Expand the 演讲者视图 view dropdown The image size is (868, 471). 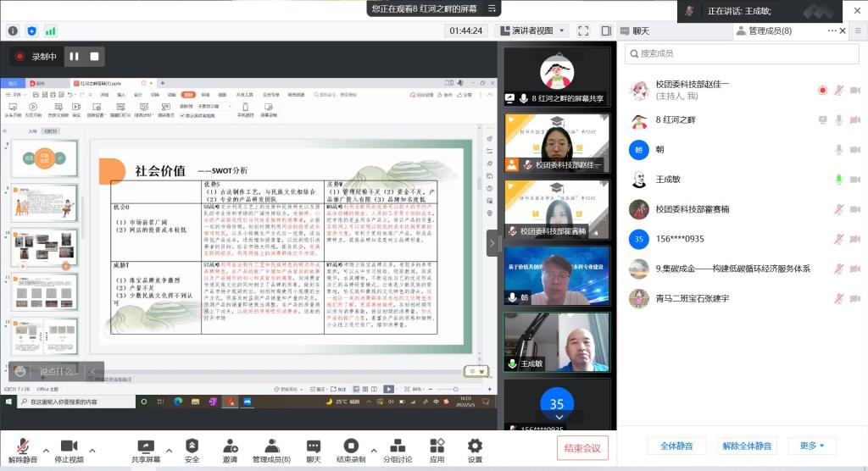pyautogui.click(x=539, y=30)
